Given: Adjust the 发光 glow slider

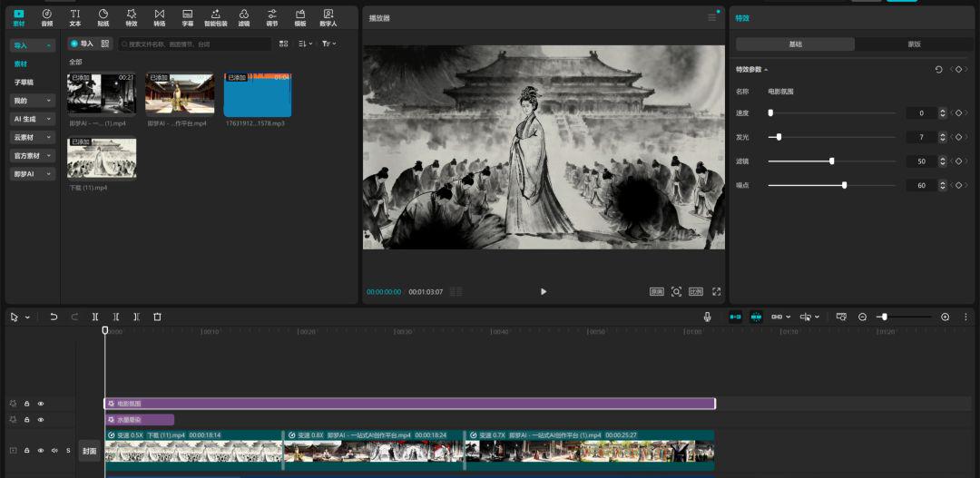Looking at the screenshot, I should (x=832, y=137).
